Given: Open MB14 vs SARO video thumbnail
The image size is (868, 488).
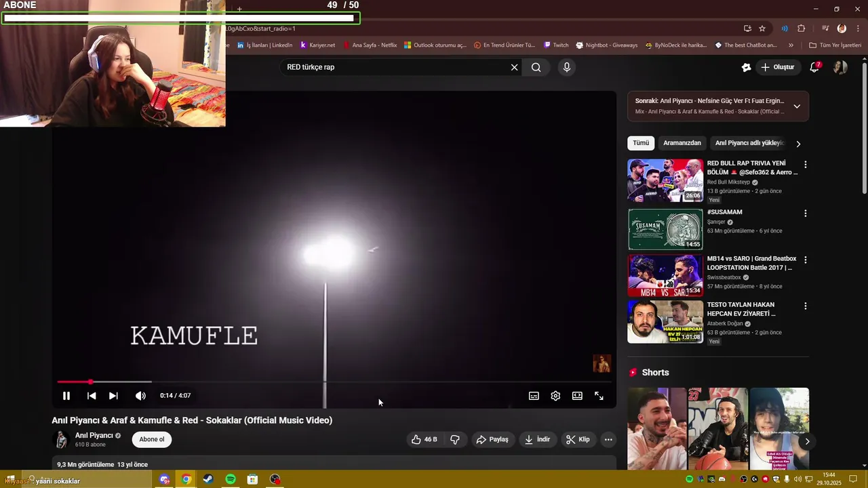Looking at the screenshot, I should 665,276.
